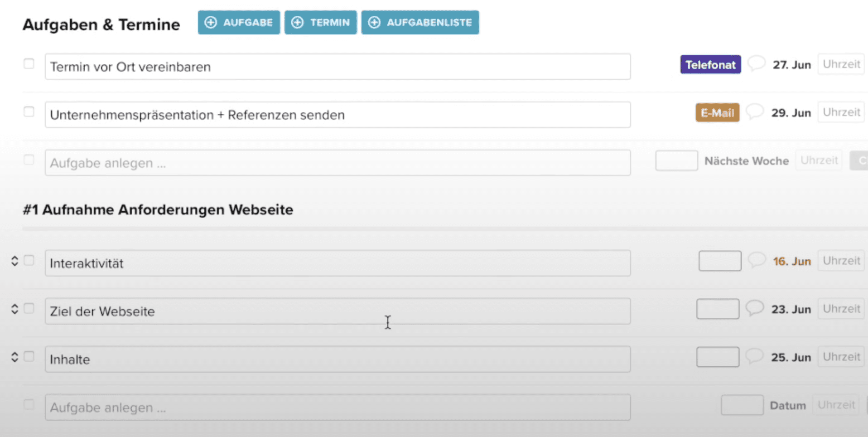Mark "Unternehmenspräsentation + Referenzen senden" as done
868x437 pixels.
(x=29, y=112)
